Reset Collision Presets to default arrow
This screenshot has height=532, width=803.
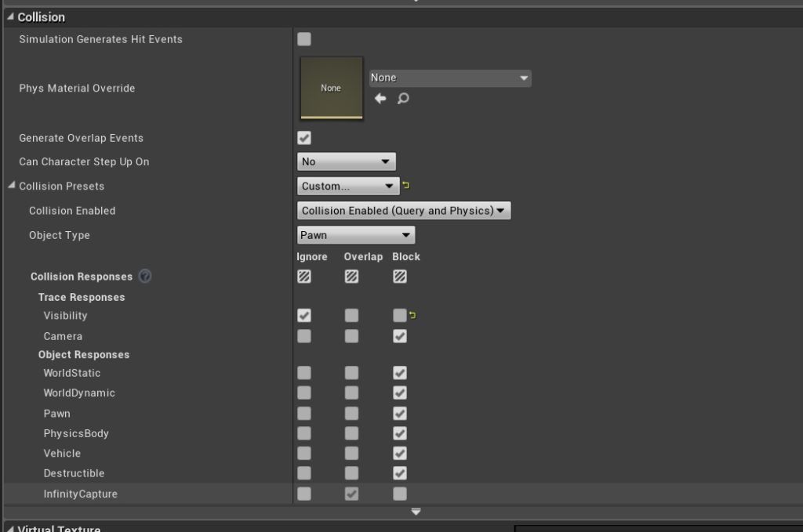click(406, 186)
